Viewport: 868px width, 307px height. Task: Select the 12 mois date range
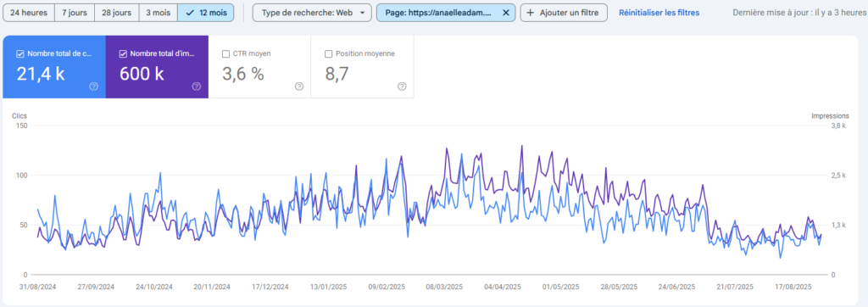[206, 13]
